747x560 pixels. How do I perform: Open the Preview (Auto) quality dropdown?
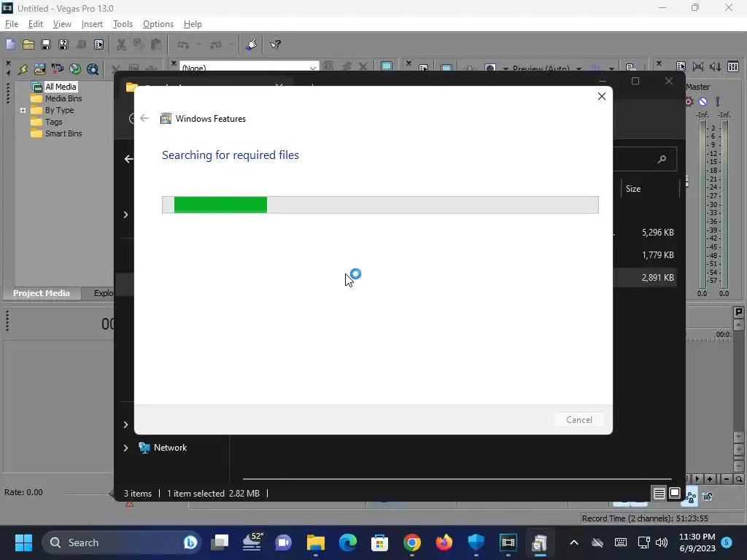point(578,69)
